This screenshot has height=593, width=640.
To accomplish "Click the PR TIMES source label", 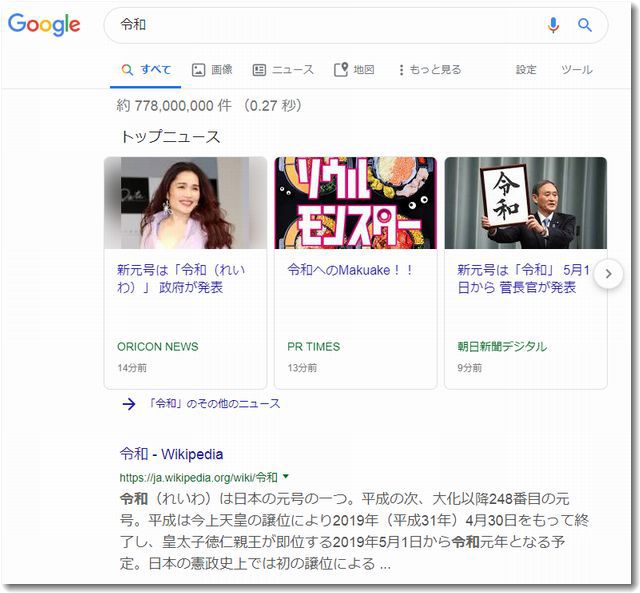I will click(x=313, y=346).
